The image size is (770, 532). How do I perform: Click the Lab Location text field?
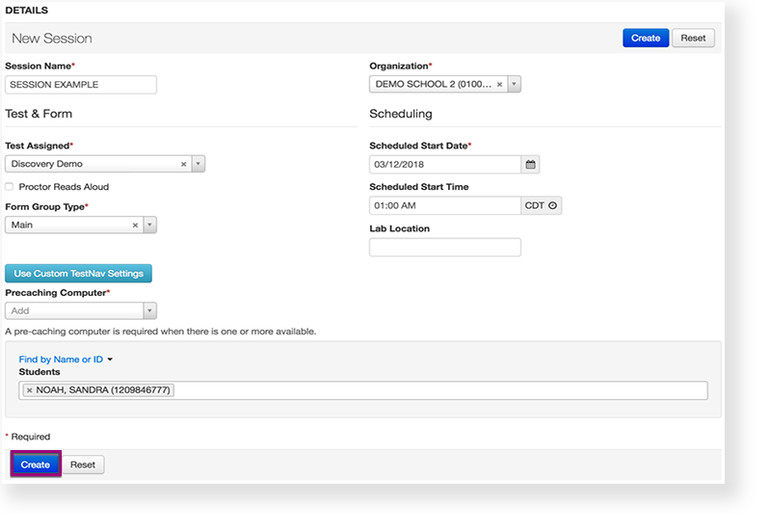click(444, 248)
